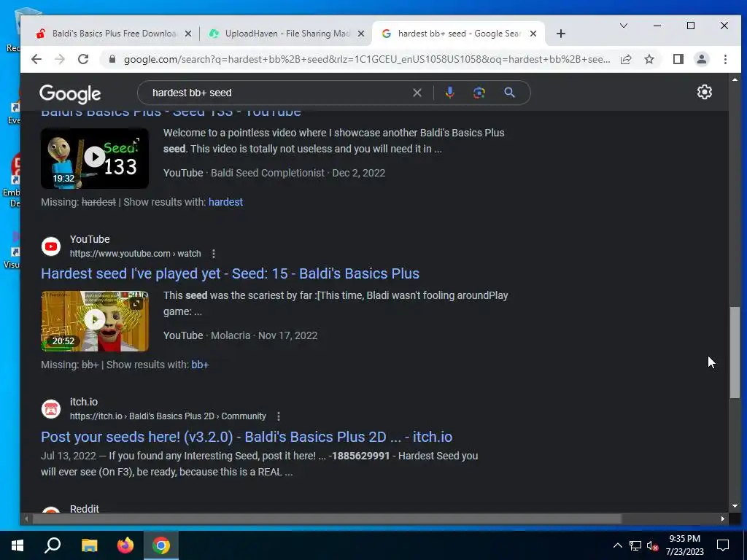Switch to Baldi's Basics Plus Free Download tab
The height and width of the screenshot is (560, 747).
[x=115, y=34]
